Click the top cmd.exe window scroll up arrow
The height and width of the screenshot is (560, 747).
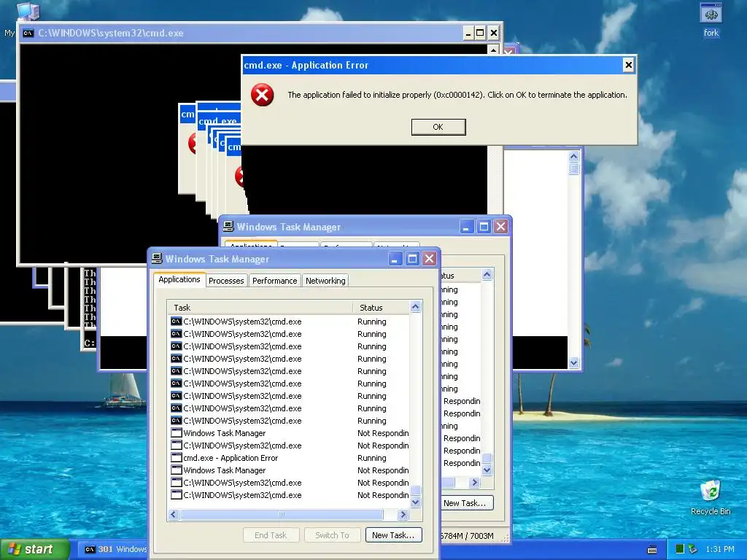493,50
